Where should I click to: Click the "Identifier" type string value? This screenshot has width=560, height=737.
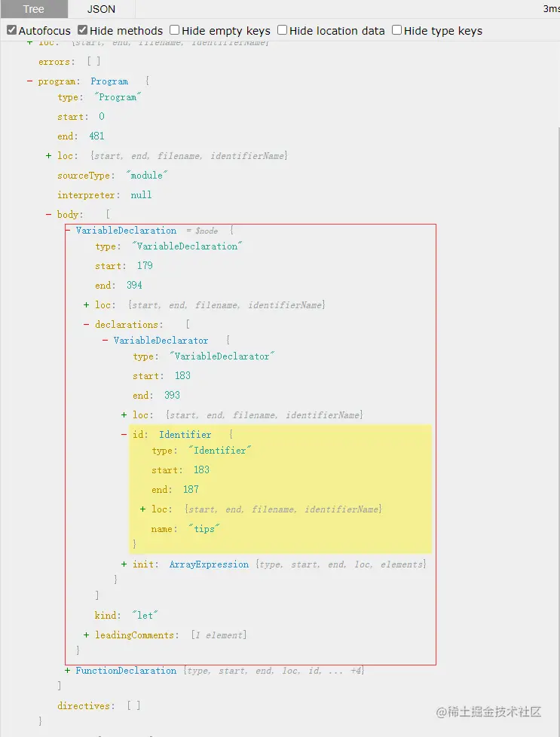click(220, 451)
